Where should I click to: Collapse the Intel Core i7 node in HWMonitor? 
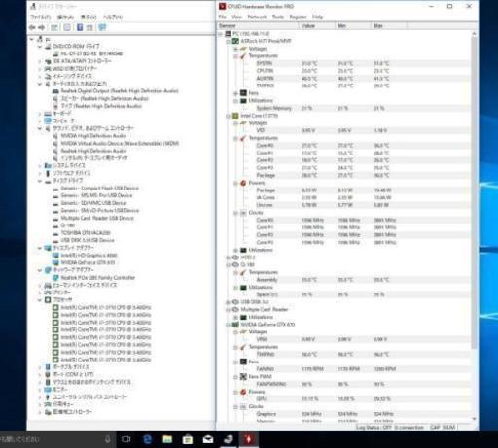228,116
